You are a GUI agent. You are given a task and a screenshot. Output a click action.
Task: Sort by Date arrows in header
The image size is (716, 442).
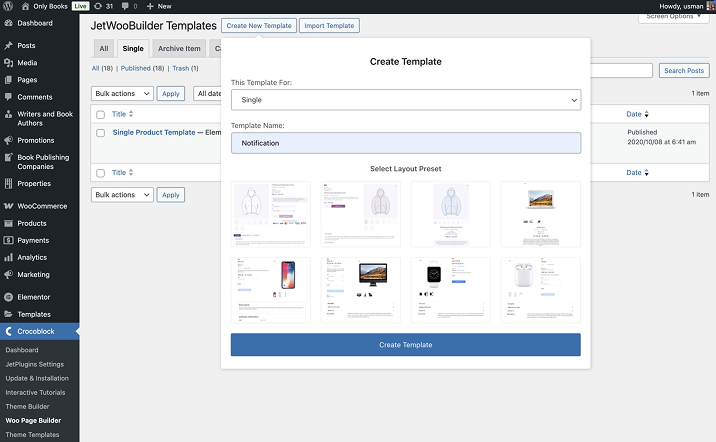tap(646, 114)
